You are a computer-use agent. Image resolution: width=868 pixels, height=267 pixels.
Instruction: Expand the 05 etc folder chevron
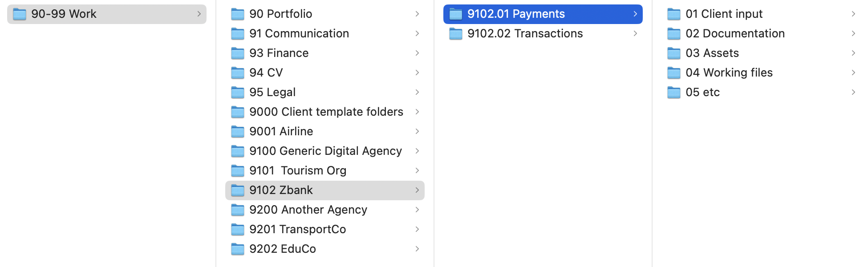click(853, 92)
